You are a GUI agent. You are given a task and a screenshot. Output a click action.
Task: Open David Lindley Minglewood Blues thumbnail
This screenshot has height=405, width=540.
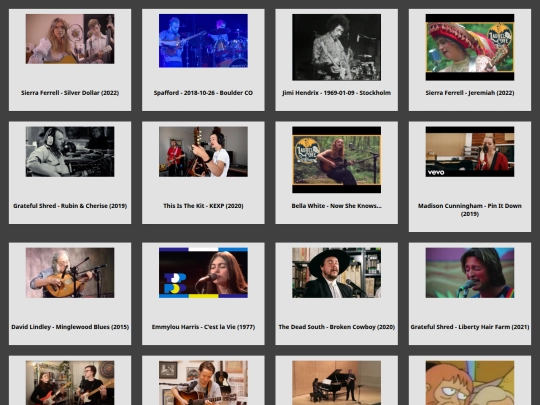tap(70, 273)
